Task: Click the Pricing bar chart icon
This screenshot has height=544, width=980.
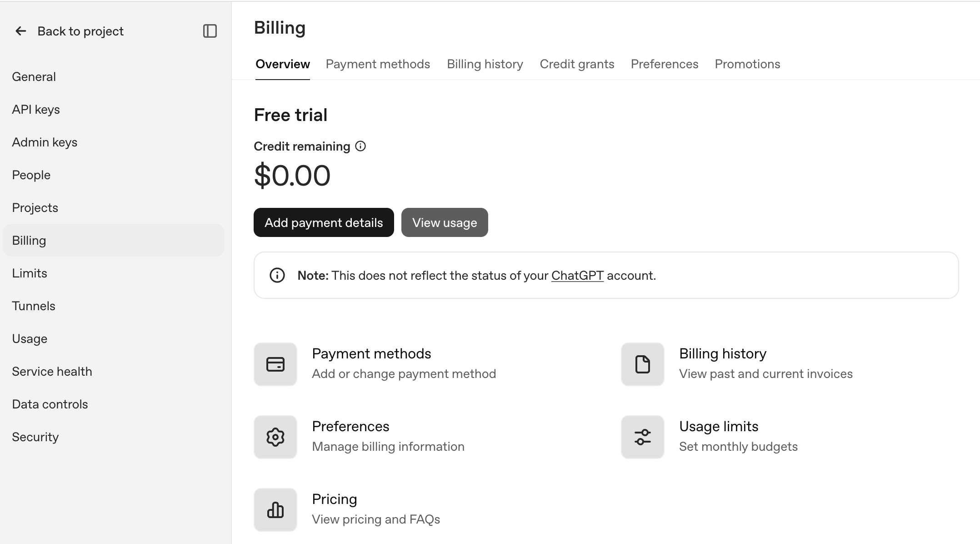Action: coord(275,510)
